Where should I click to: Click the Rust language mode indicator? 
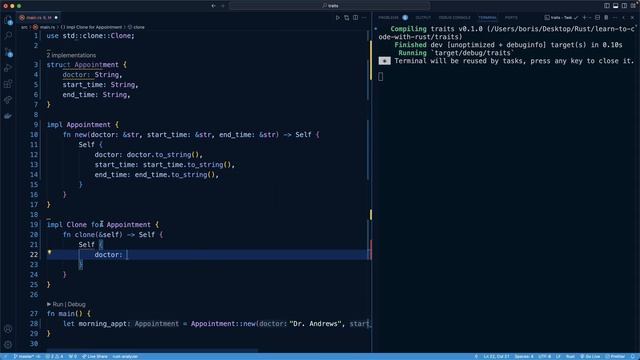570,356
